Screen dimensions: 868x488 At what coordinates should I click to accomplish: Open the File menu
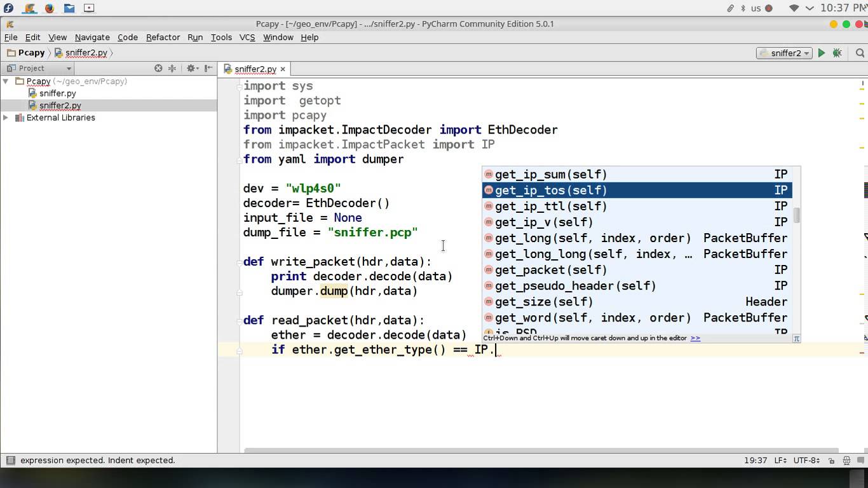click(x=11, y=37)
